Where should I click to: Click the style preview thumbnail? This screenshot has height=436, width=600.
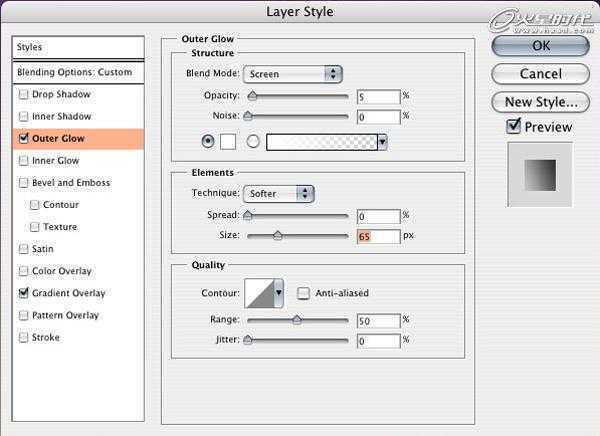coord(540,175)
